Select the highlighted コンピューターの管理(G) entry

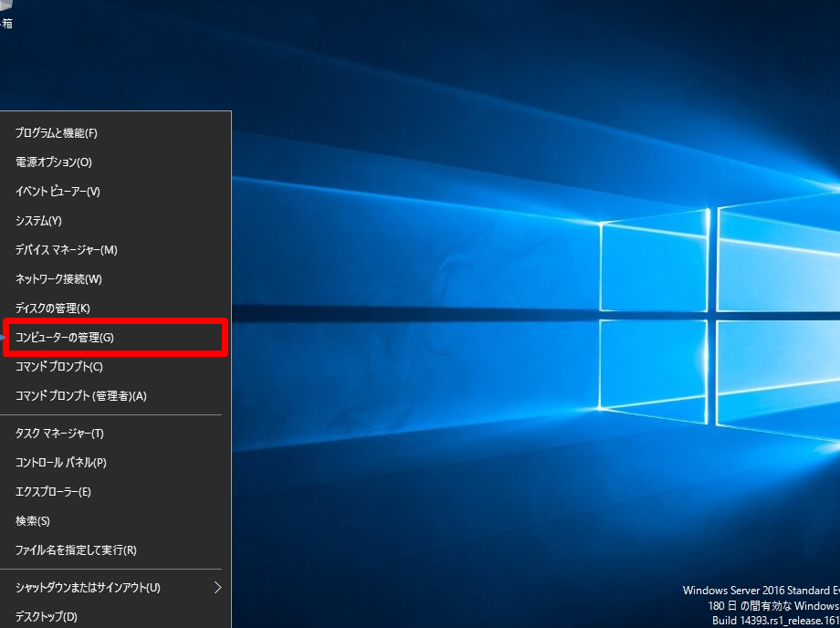click(x=65, y=338)
